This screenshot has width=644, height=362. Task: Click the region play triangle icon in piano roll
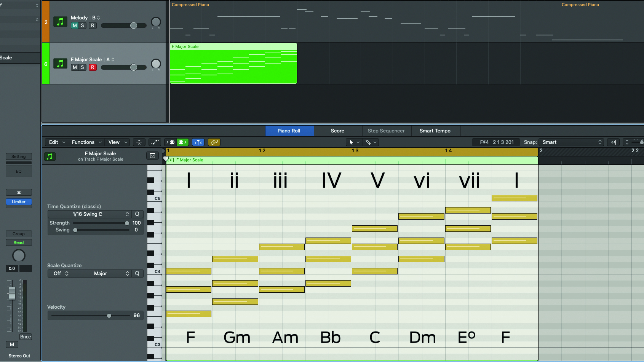171,160
